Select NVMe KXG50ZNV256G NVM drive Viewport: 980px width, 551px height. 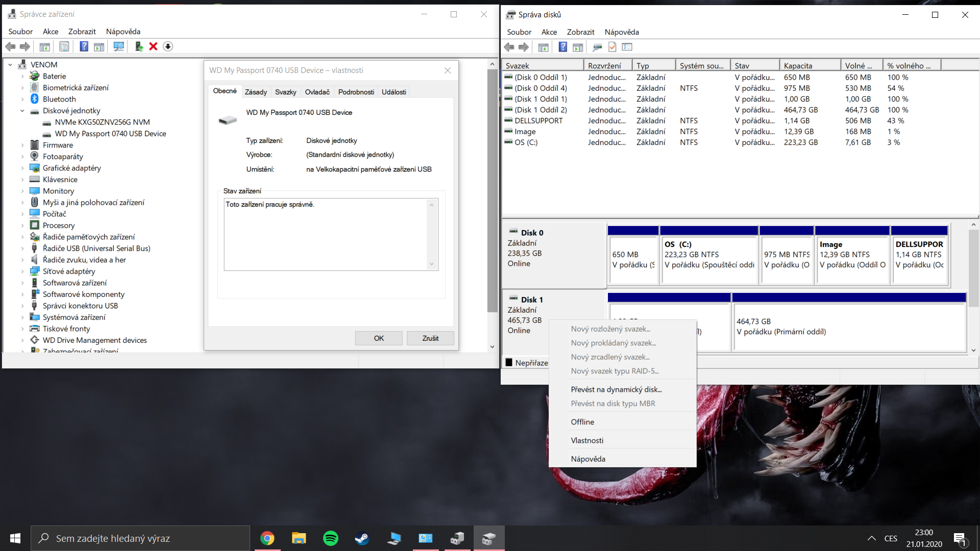coord(102,122)
